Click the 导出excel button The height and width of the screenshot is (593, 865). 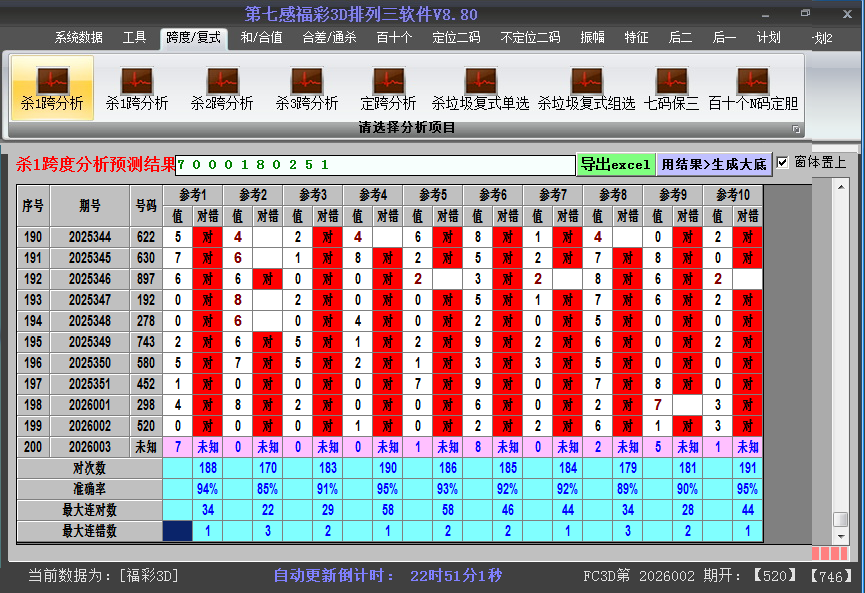coord(615,164)
